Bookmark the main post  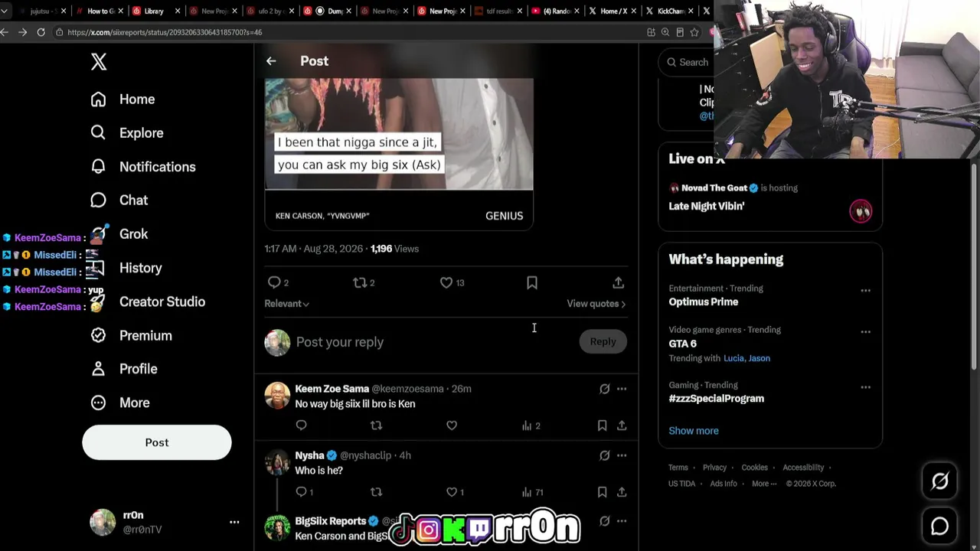[532, 282]
